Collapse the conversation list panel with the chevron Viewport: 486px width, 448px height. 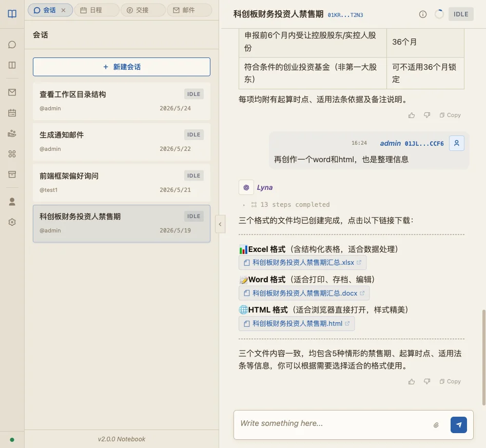tap(220, 224)
